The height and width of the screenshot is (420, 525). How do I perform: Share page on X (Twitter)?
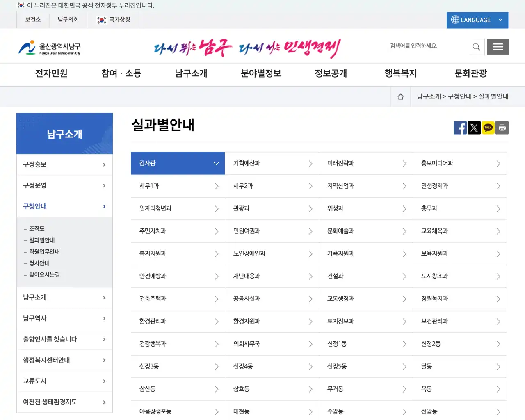pos(474,128)
